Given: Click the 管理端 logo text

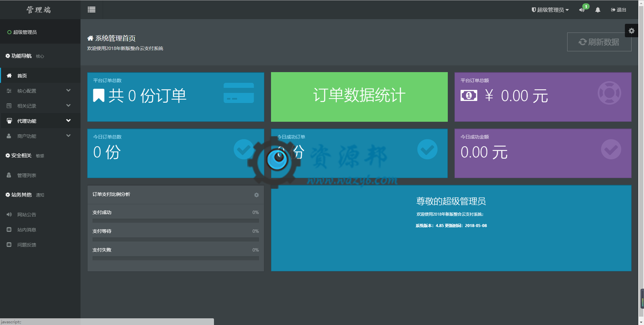Looking at the screenshot, I should 39,10.
